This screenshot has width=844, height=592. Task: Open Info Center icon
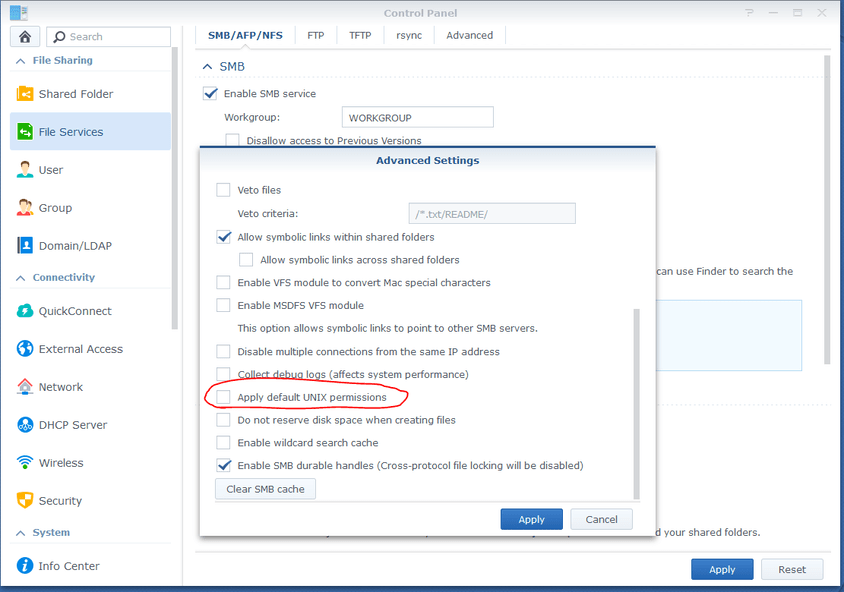25,566
